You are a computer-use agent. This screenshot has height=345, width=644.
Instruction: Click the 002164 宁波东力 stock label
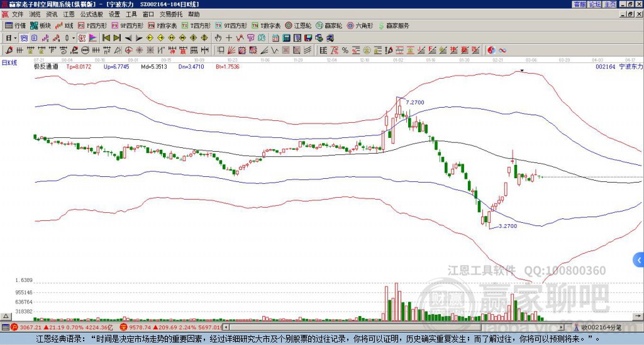pyautogui.click(x=619, y=66)
